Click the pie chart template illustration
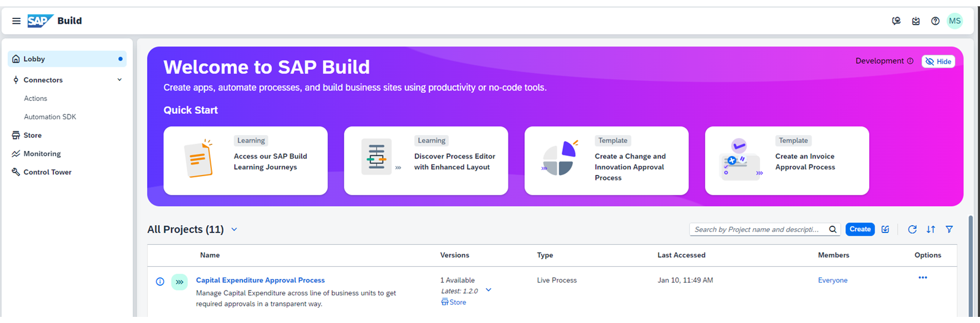Screen dimensions: 980x323 pyautogui.click(x=560, y=159)
